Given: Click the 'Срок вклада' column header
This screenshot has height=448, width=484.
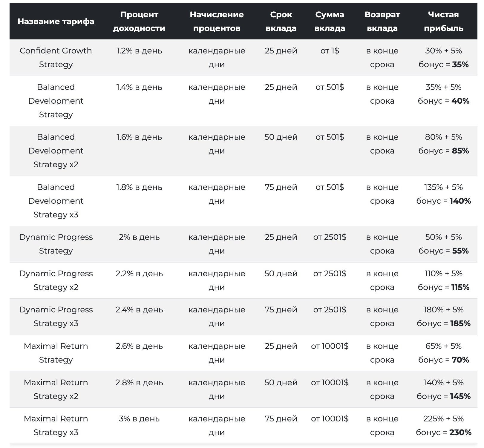Looking at the screenshot, I should [x=281, y=22].
